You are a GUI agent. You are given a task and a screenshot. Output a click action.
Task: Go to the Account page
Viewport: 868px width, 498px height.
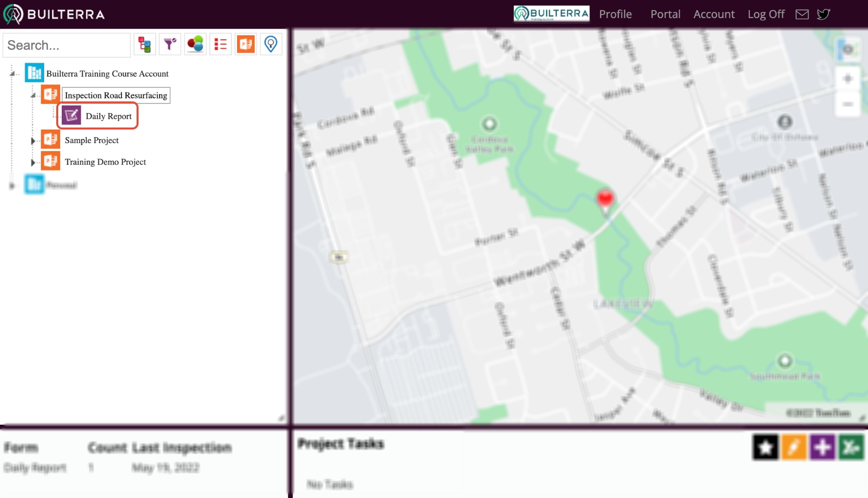[x=714, y=14]
